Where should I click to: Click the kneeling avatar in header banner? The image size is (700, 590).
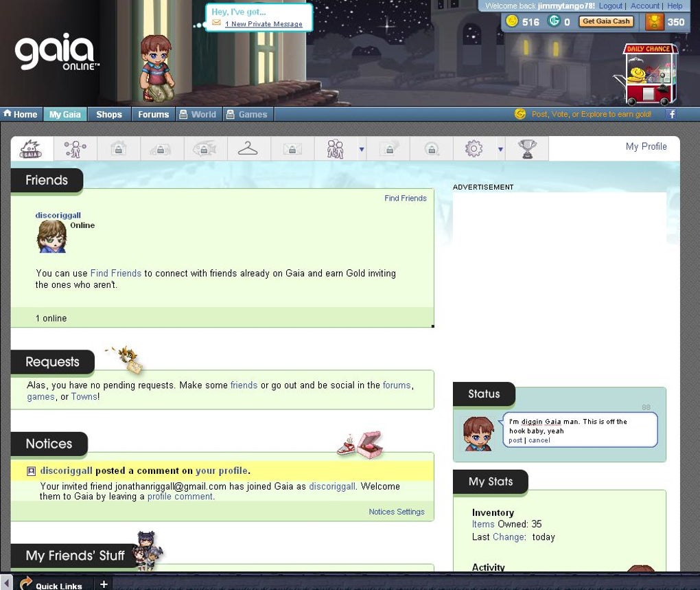click(x=156, y=68)
